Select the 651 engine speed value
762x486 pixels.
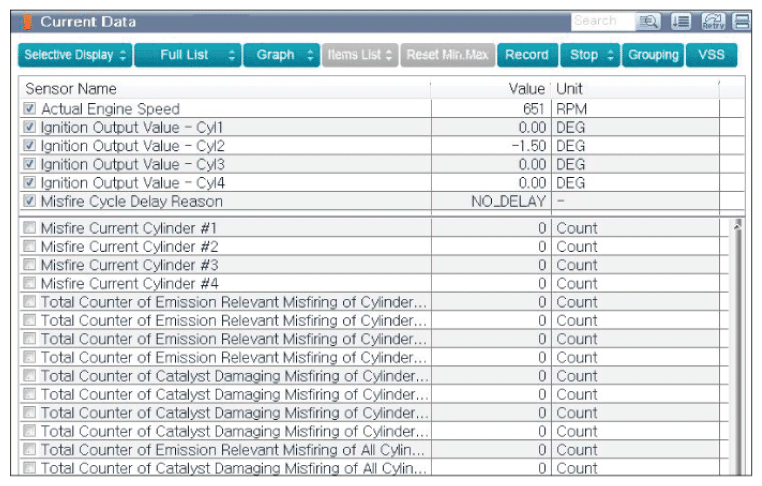coord(534,109)
